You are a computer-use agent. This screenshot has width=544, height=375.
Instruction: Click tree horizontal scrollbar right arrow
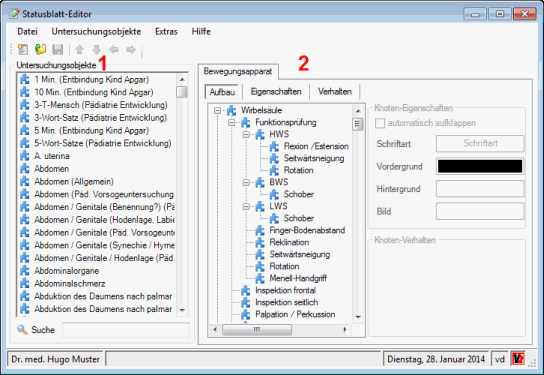(345, 330)
